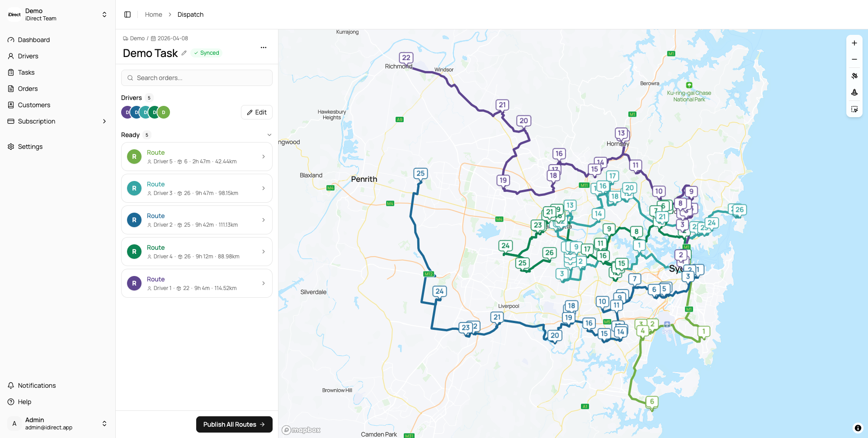Open the Dashboard page
Viewport: 868px width, 438px height.
tap(33, 40)
